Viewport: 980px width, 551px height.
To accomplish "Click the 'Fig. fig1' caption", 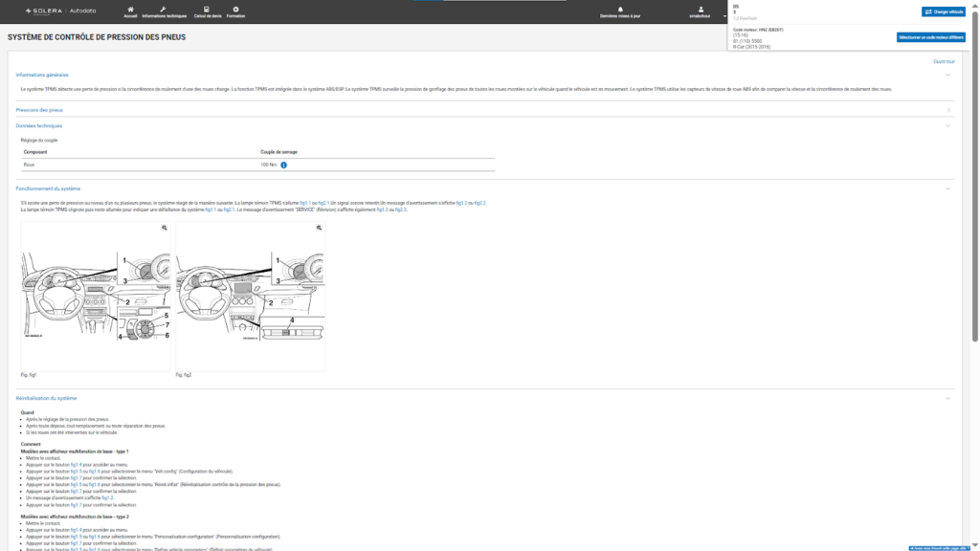I will 29,375.
